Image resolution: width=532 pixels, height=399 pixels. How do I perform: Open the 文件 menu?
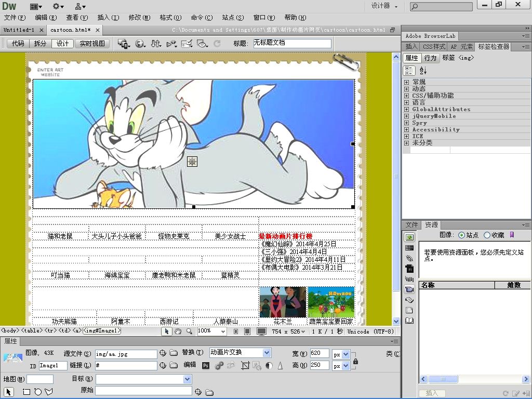click(15, 18)
